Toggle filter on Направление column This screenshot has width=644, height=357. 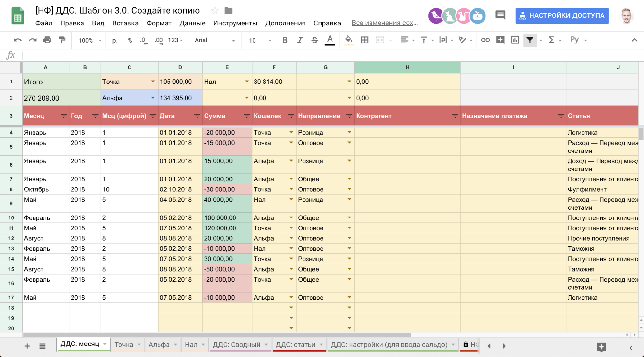pos(349,115)
